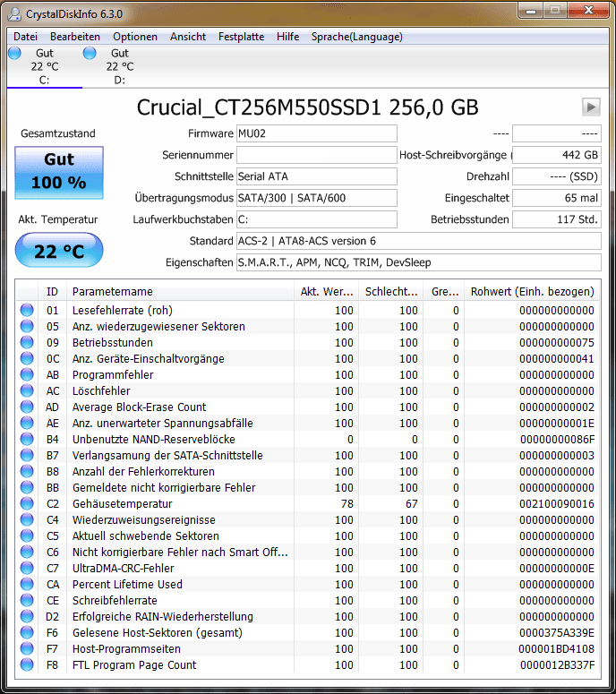This screenshot has height=694, width=616.
Task: Open the Hilfe menu
Action: 287,37
